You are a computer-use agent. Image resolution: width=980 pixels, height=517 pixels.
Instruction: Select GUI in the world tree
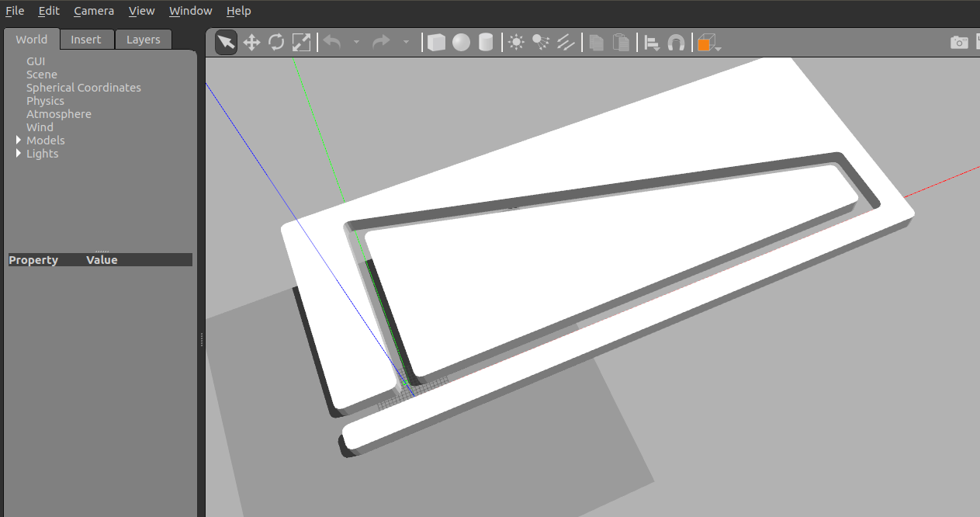[36, 61]
